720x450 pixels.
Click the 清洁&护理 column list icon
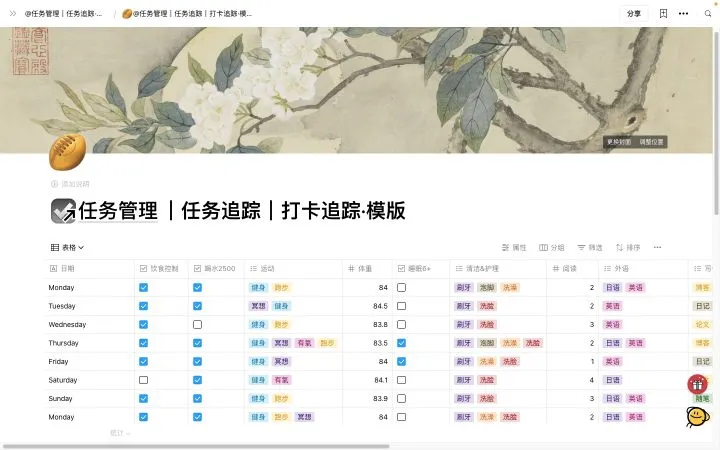pyautogui.click(x=459, y=269)
